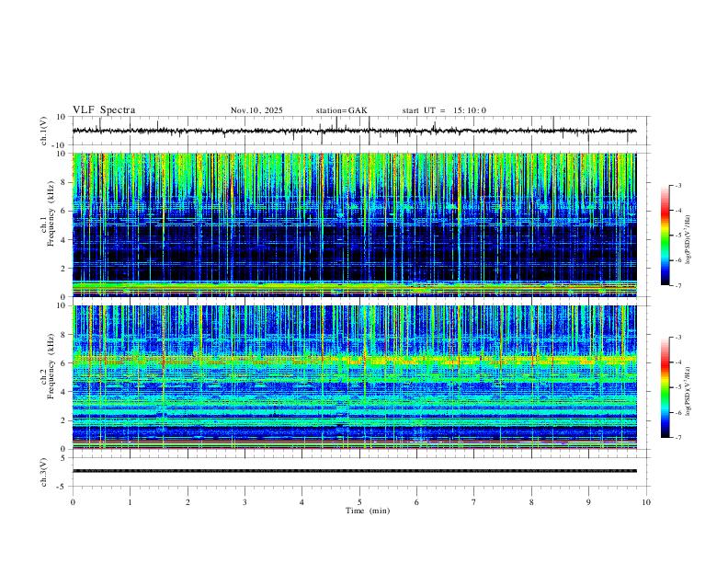Click the upper colorbar log(PSD) label
This screenshot has width=728, height=563.
tap(688, 240)
